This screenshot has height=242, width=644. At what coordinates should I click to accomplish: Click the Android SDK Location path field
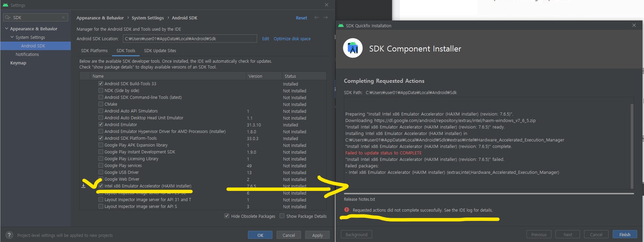pos(190,39)
